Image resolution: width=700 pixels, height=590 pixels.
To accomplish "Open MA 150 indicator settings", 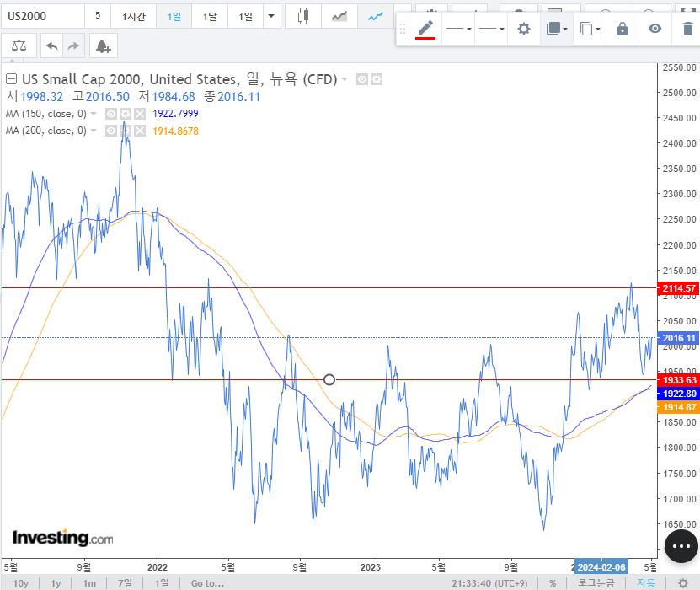I will click(x=126, y=114).
